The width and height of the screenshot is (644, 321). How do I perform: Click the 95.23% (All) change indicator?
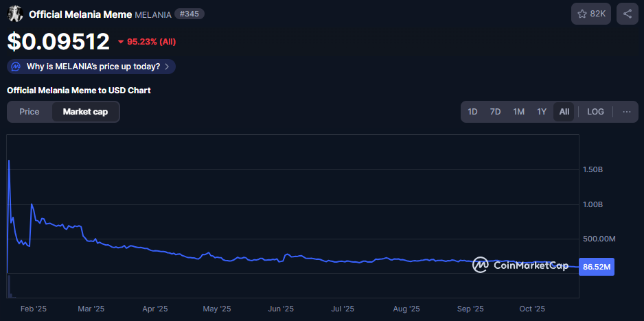tap(147, 42)
